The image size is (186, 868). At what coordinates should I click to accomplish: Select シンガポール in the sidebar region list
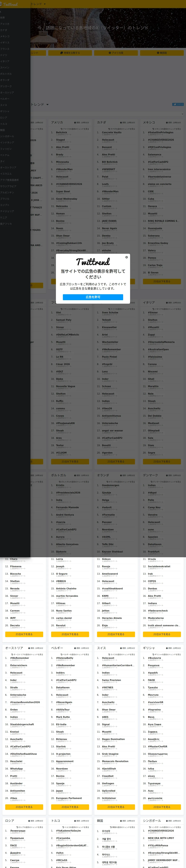(x=7, y=136)
